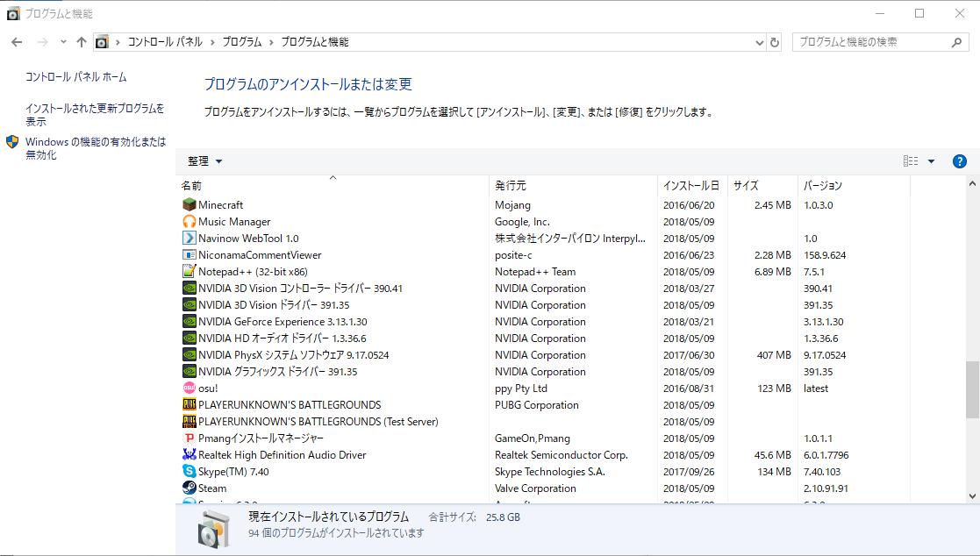The height and width of the screenshot is (556, 980).
Task: Open recent locations dropdown near navigation arrows
Action: pos(63,42)
